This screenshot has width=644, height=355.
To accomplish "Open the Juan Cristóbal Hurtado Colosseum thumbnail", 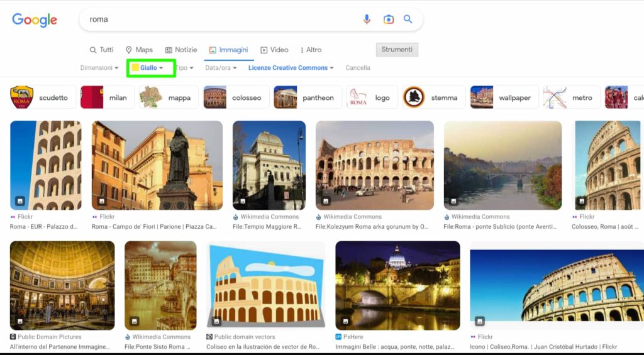I will (x=557, y=285).
